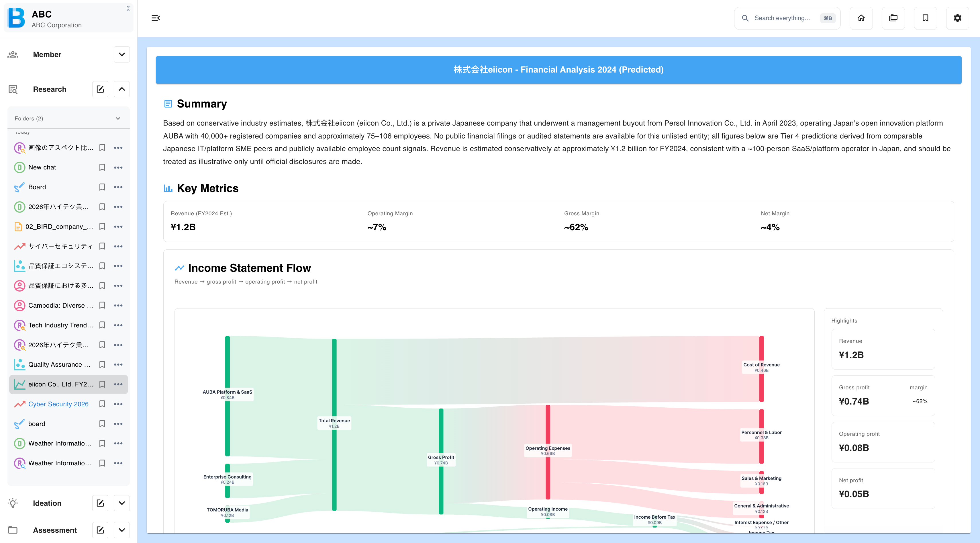Screen dimensions: 980x543
Task: Open more options for Cambodia: Diverse item
Action: [118, 306]
